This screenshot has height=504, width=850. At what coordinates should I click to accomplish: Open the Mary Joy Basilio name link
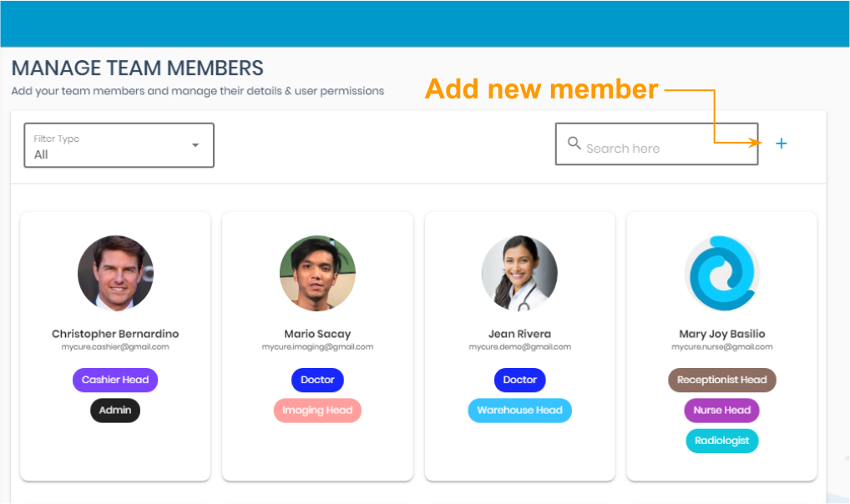point(721,334)
